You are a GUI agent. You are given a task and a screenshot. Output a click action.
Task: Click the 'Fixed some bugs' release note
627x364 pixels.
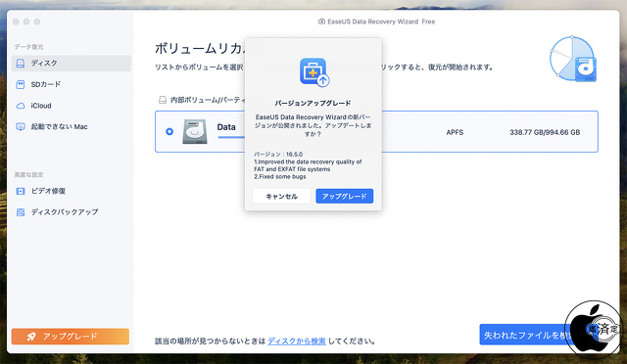pyautogui.click(x=280, y=176)
